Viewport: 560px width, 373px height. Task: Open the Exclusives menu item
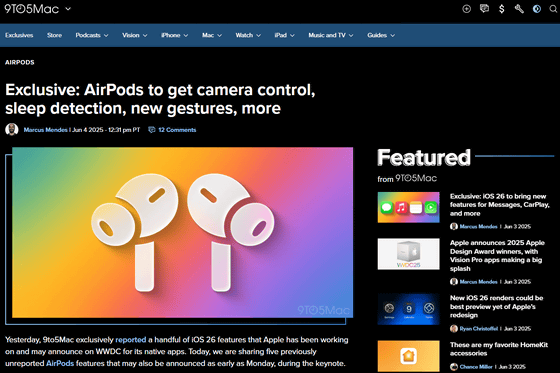pos(19,35)
